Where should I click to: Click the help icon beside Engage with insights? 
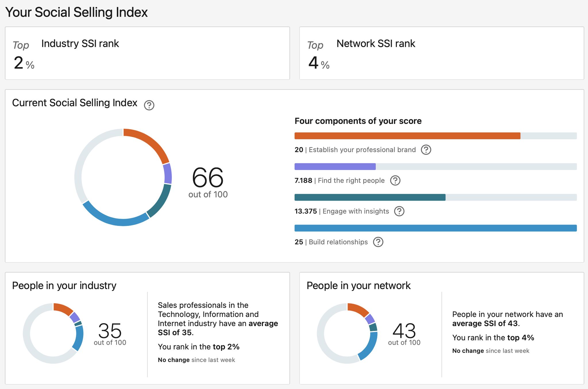[400, 211]
